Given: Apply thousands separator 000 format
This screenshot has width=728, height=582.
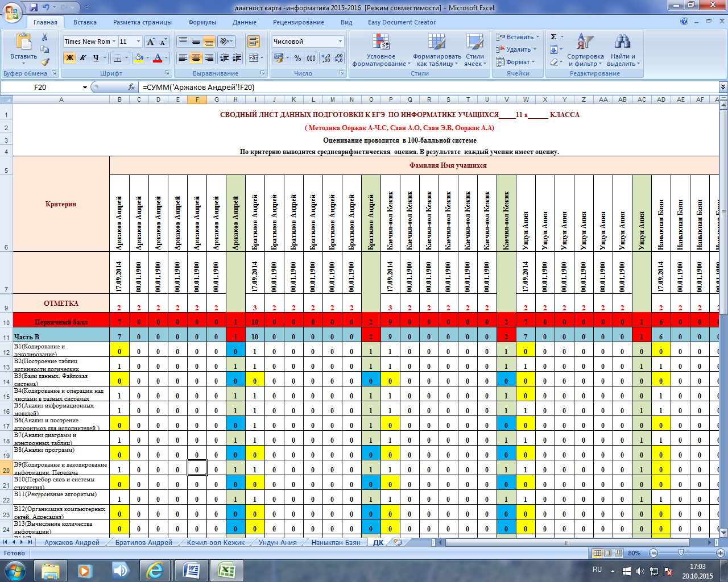Looking at the screenshot, I should point(311,58).
